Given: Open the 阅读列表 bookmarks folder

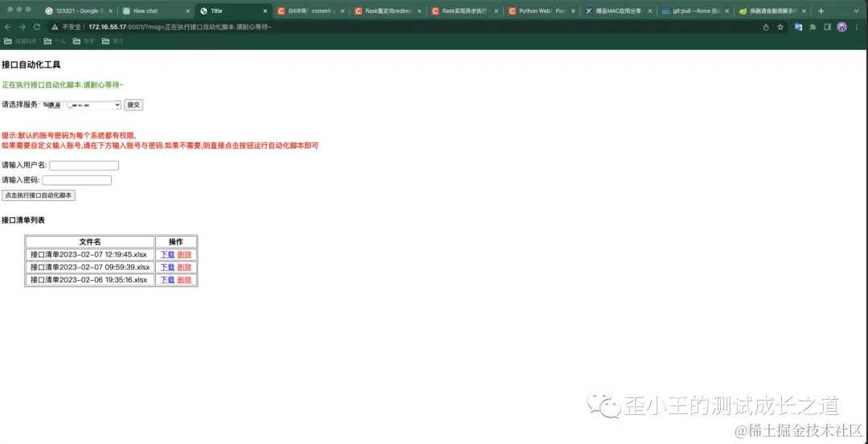Looking at the screenshot, I should coord(20,41).
